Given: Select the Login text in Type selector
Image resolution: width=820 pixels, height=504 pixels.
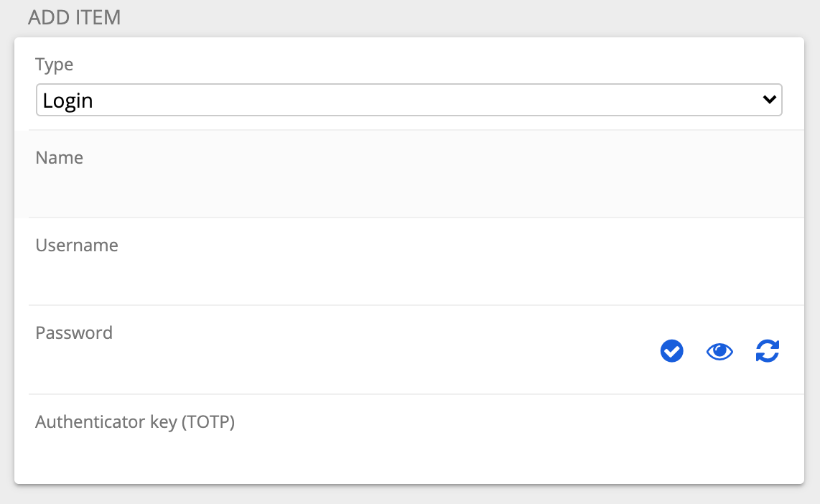Looking at the screenshot, I should pyautogui.click(x=67, y=101).
